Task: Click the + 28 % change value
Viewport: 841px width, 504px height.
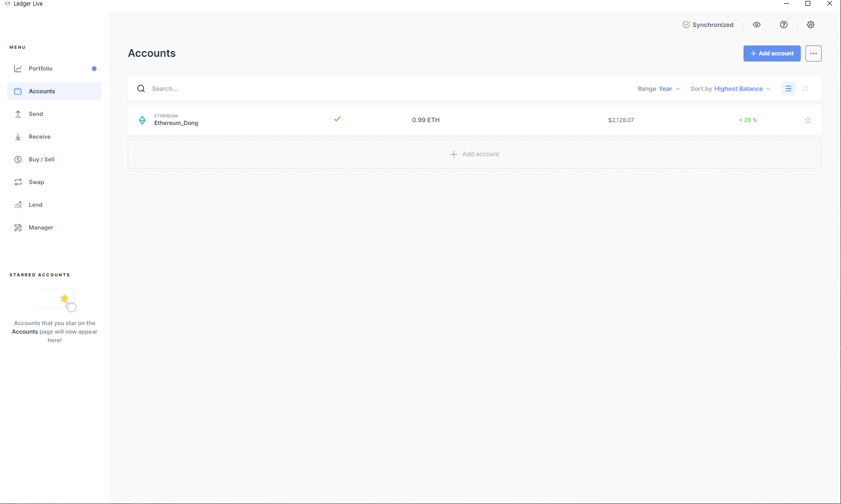Action: tap(748, 120)
